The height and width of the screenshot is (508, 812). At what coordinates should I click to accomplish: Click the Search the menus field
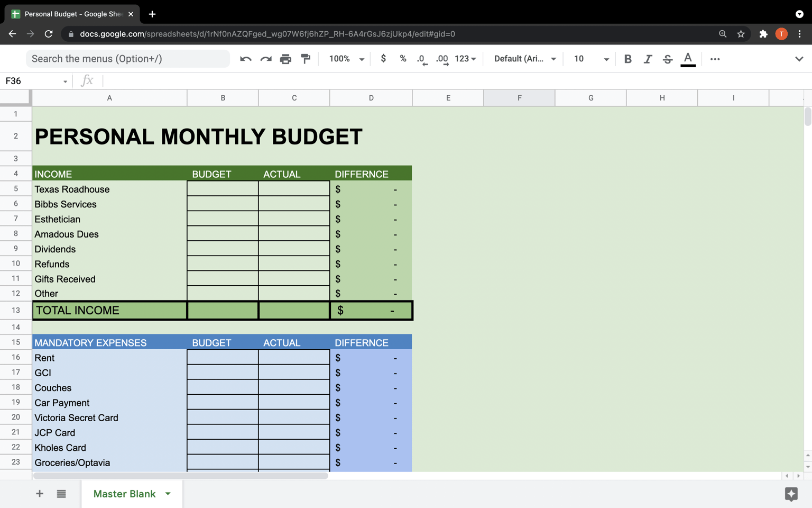tap(128, 59)
